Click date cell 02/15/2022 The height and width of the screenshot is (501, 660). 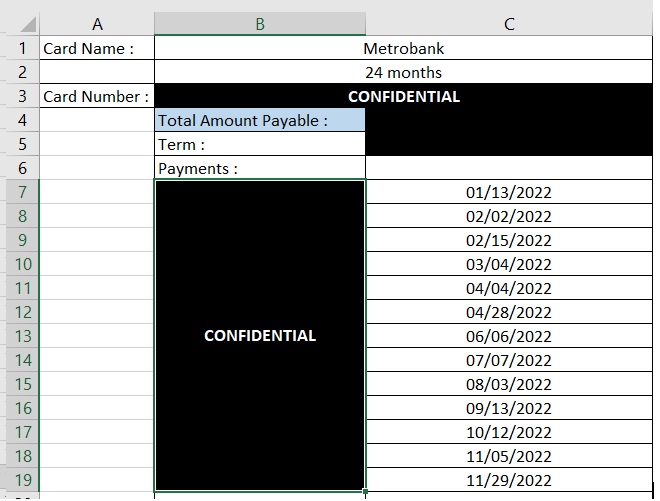pos(509,240)
